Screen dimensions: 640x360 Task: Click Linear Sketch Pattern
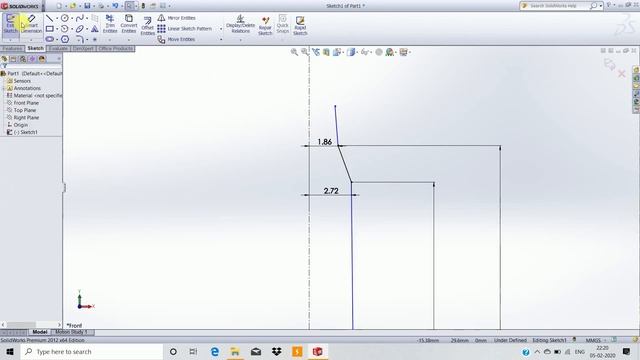coord(184,29)
